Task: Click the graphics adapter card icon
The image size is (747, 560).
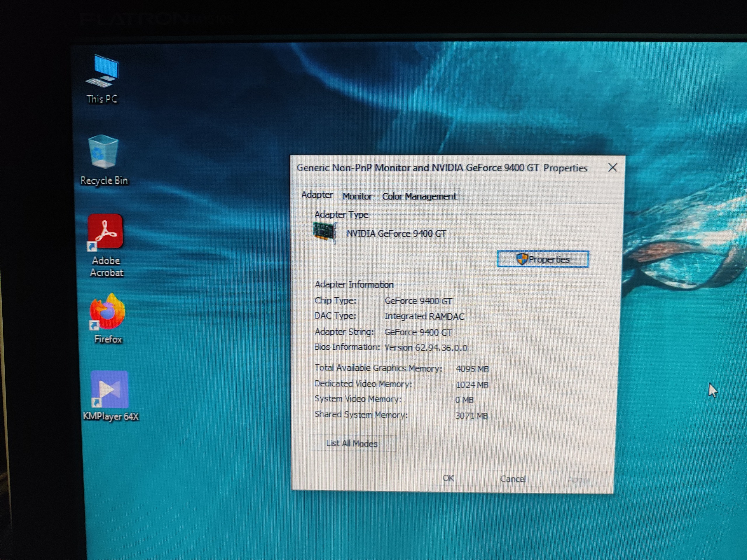Action: (x=325, y=232)
